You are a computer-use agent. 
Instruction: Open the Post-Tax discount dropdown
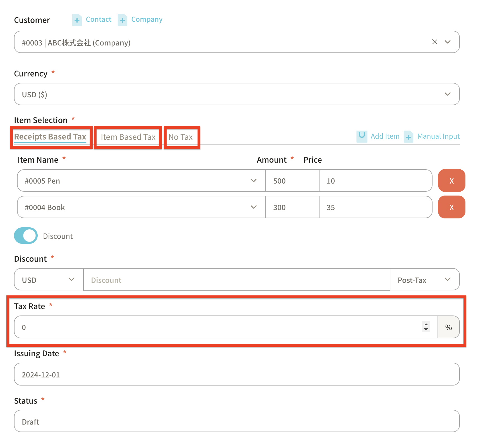pyautogui.click(x=424, y=280)
